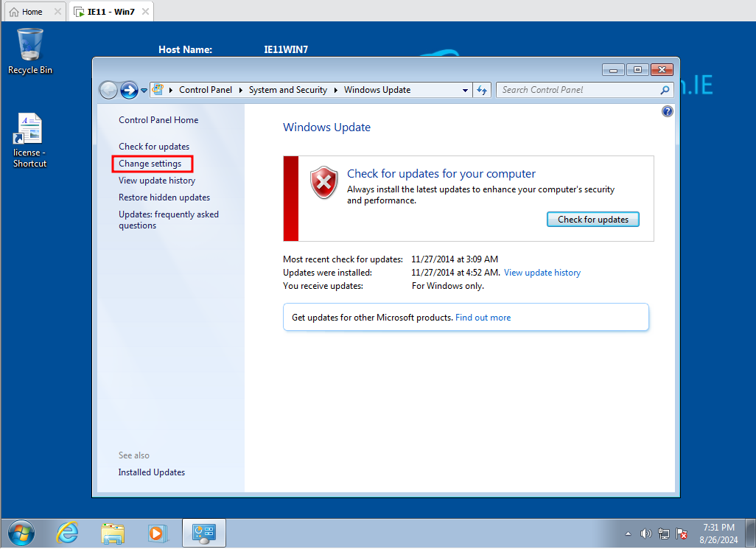The image size is (756, 549).
Task: Click the Check for updates button
Action: click(592, 220)
